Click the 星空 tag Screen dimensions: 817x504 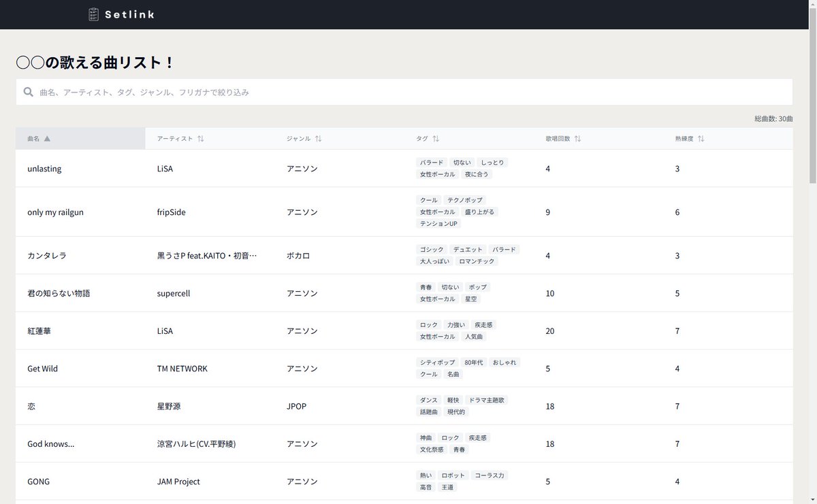[x=471, y=299]
